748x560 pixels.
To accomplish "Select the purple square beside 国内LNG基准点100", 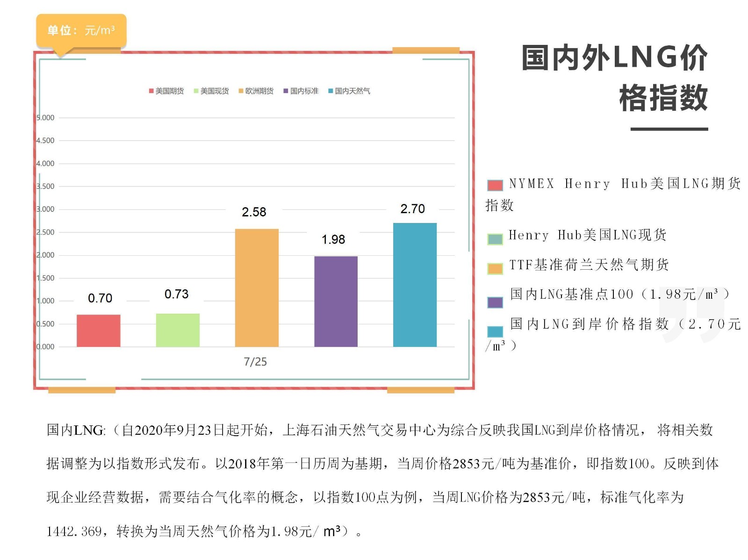I will point(495,302).
